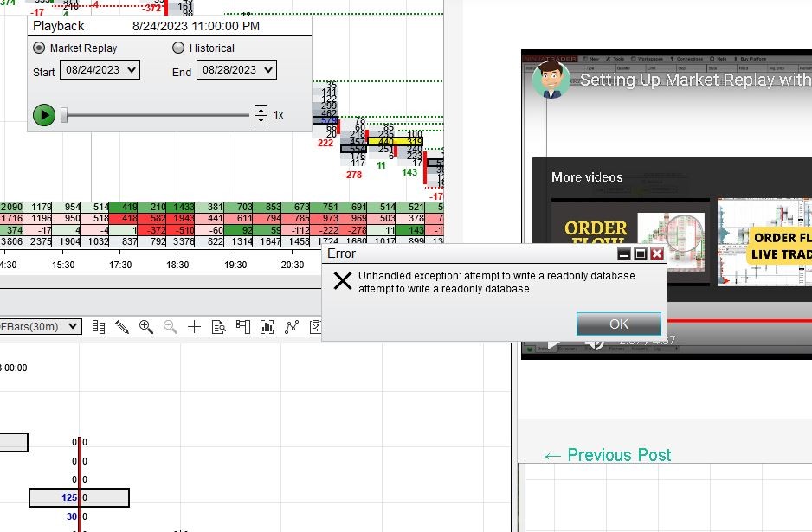Screen dimensions: 812x532
Task: Click the chart trader panel icon
Action: pyautogui.click(x=243, y=327)
